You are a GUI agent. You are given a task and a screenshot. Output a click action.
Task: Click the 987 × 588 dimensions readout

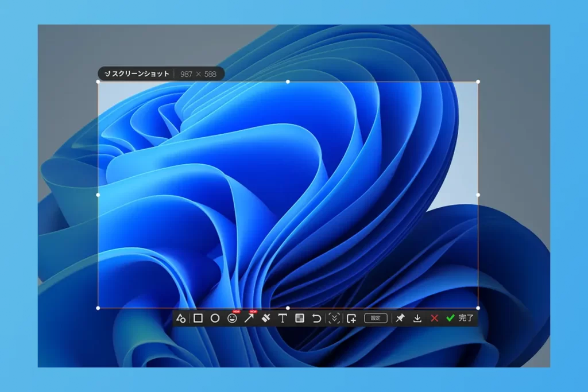pyautogui.click(x=198, y=74)
